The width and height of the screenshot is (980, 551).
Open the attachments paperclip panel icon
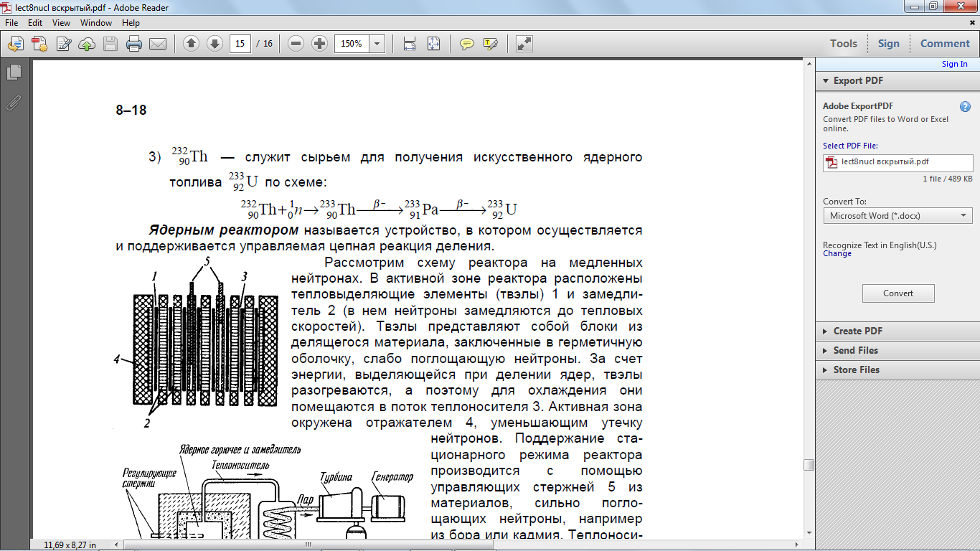[x=13, y=103]
